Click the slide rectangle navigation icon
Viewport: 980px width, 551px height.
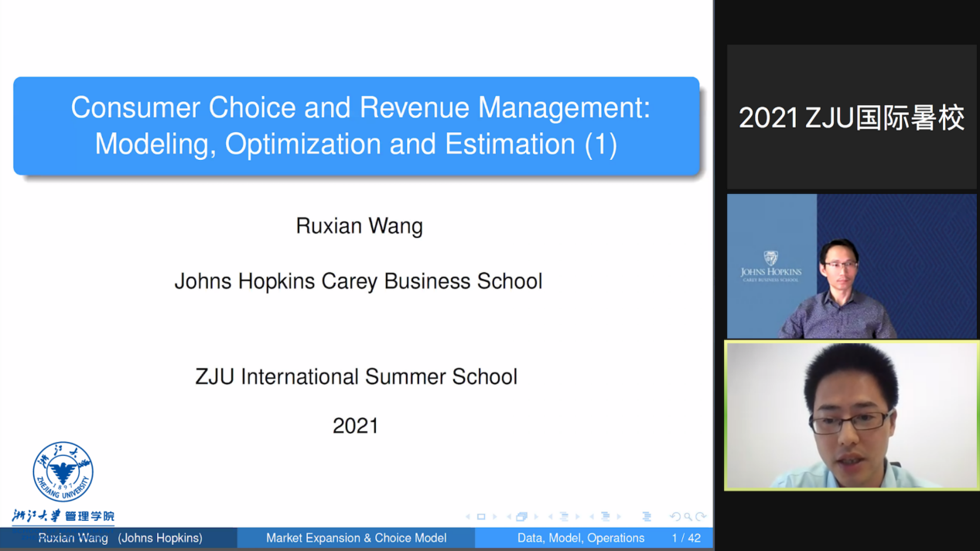(481, 517)
